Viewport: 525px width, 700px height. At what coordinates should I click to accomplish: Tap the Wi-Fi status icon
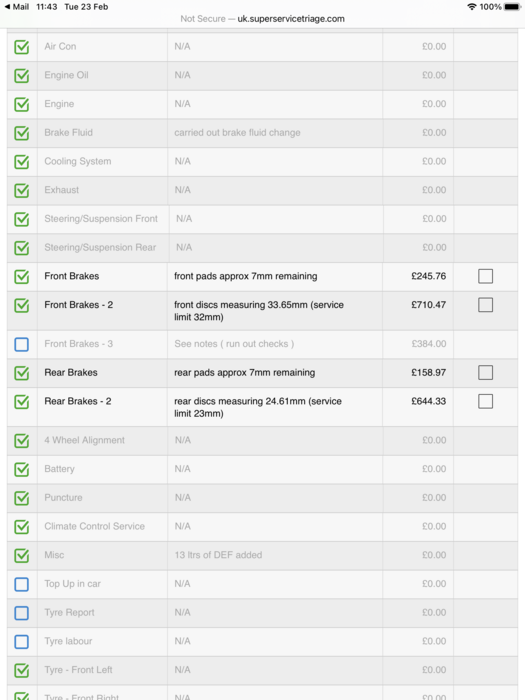point(471,7)
